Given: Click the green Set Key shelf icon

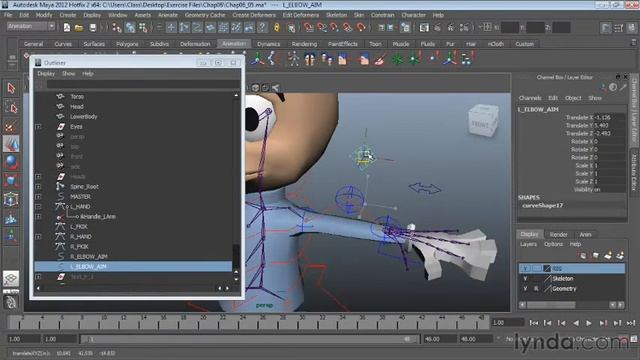Looking at the screenshot, I should 397,59.
